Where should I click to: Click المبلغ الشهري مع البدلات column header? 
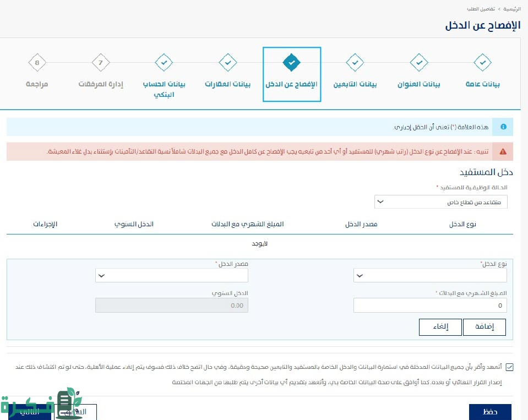point(248,224)
